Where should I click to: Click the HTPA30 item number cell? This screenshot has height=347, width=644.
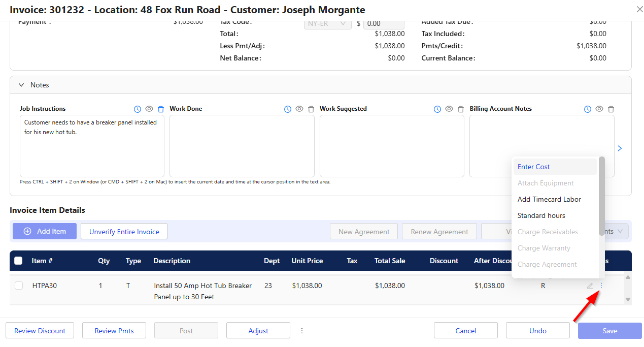[45, 286]
